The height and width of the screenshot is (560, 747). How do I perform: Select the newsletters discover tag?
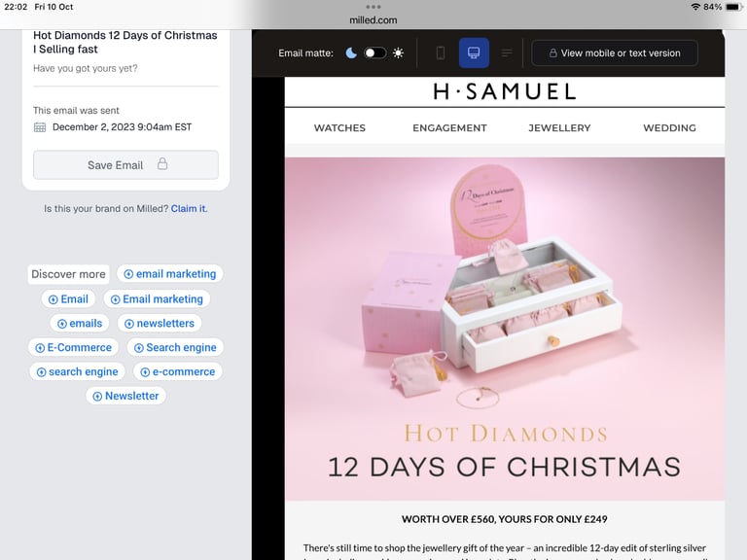click(x=160, y=324)
